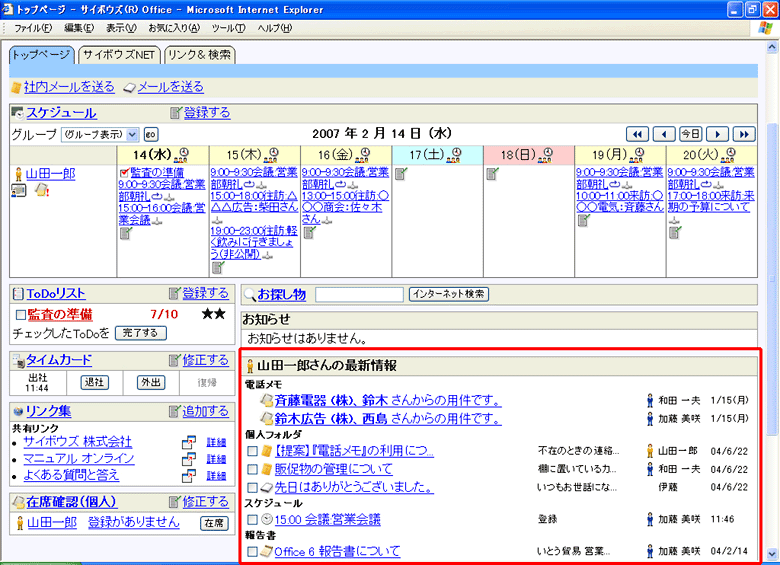Image resolution: width=780 pixels, height=565 pixels.
Task: Click the 完了する button in ToDo list
Action: tap(141, 333)
